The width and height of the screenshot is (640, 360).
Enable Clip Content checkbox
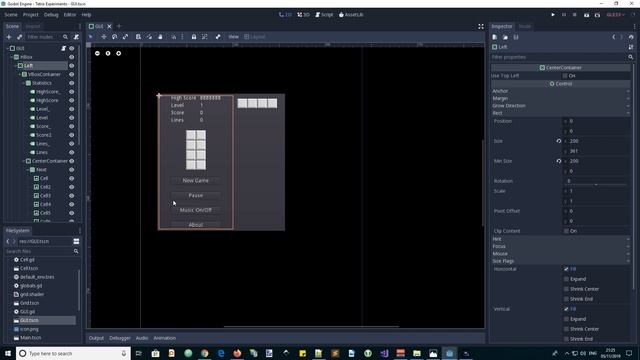566,231
